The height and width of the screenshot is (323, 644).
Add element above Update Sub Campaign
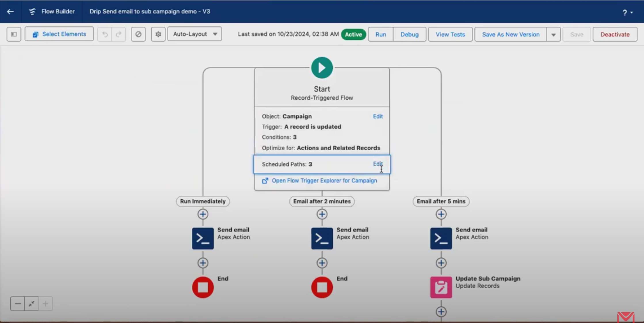(441, 263)
